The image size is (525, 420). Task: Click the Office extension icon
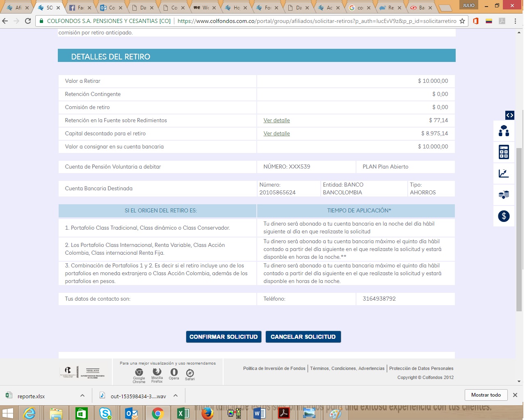(x=476, y=21)
